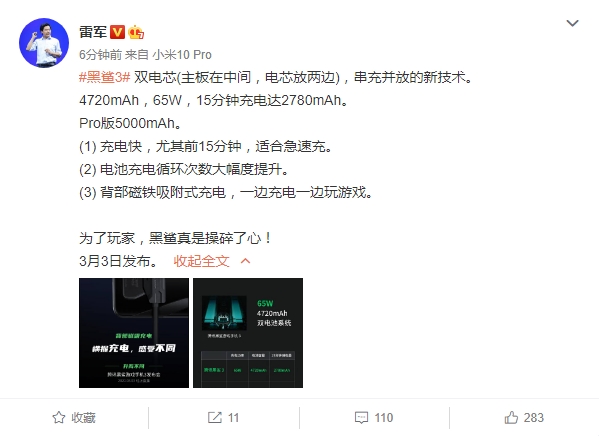Expand the post options chevron menu
The image size is (599, 436).
click(572, 23)
